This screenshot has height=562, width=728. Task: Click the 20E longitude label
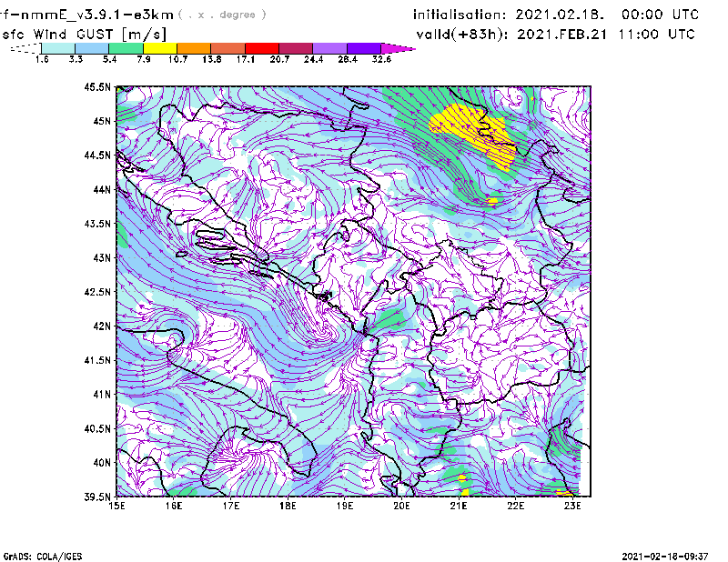pyautogui.click(x=402, y=506)
